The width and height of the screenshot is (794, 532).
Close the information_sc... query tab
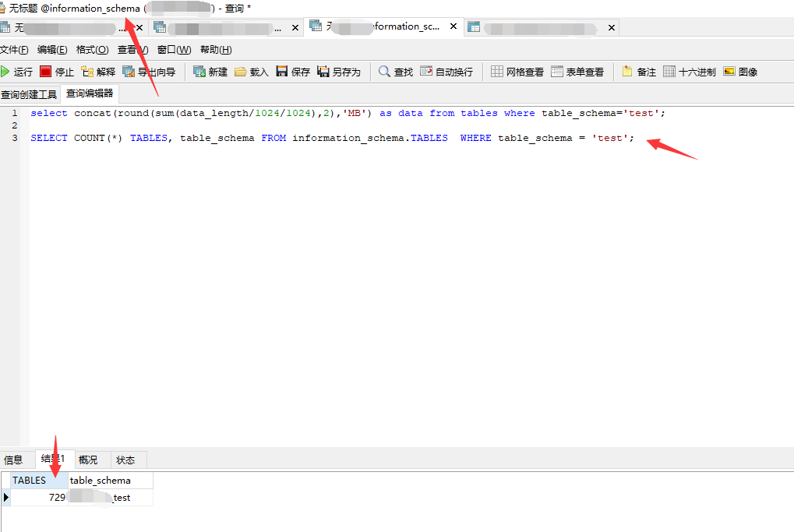[453, 26]
